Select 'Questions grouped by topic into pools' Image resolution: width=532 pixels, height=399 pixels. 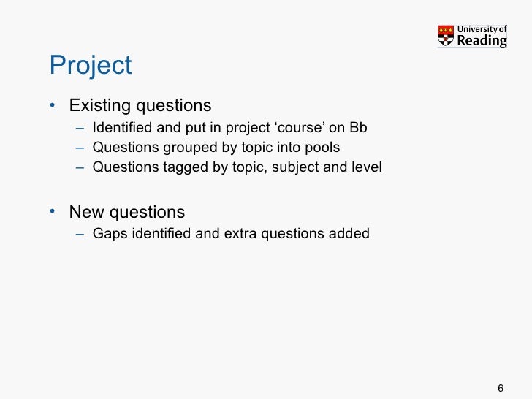tap(216, 148)
